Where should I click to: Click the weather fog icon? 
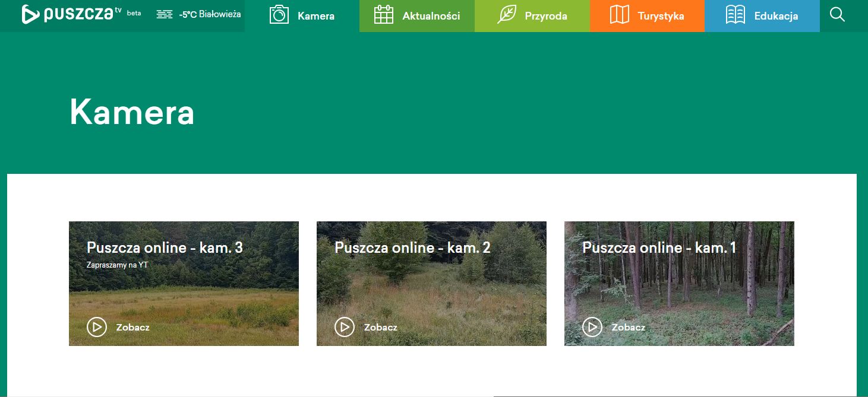pos(165,14)
